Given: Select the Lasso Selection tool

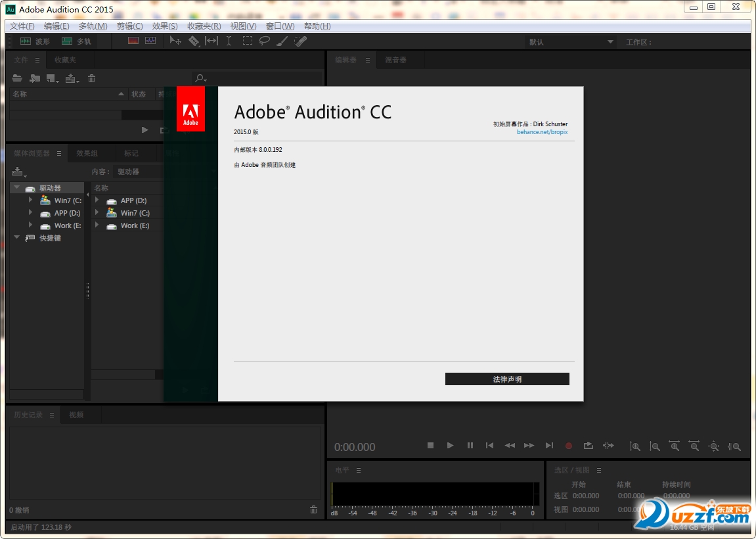Looking at the screenshot, I should [x=264, y=41].
